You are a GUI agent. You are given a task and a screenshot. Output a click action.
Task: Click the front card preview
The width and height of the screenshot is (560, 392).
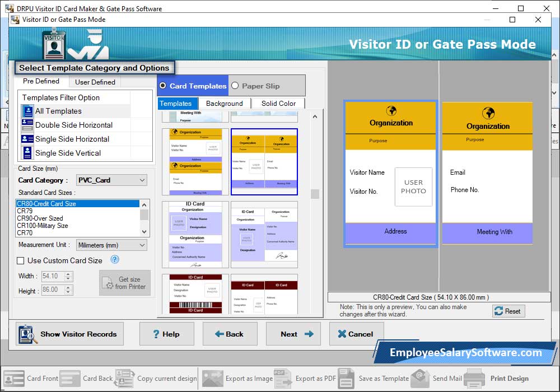[391, 174]
